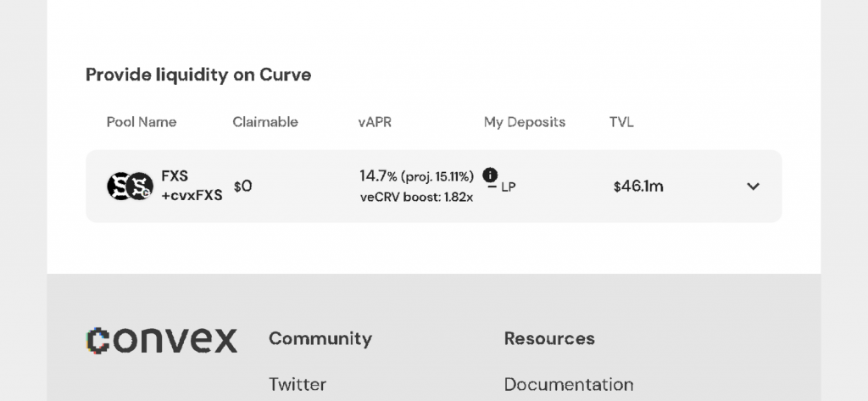Screen dimensions: 868x401
Task: Select the FXS +cvxFXS pool name
Action: (x=192, y=186)
